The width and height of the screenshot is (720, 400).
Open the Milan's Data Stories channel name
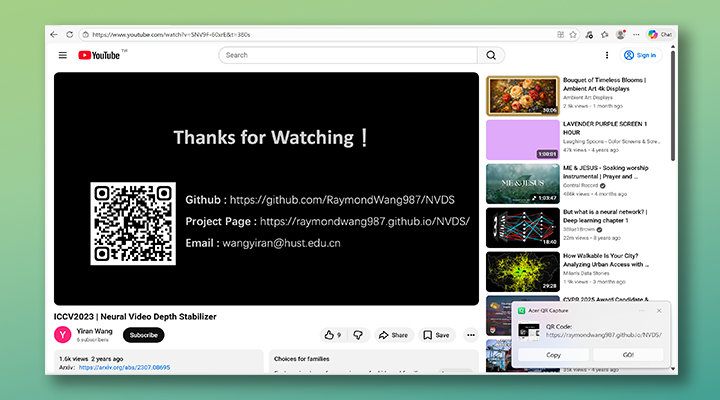click(x=586, y=273)
